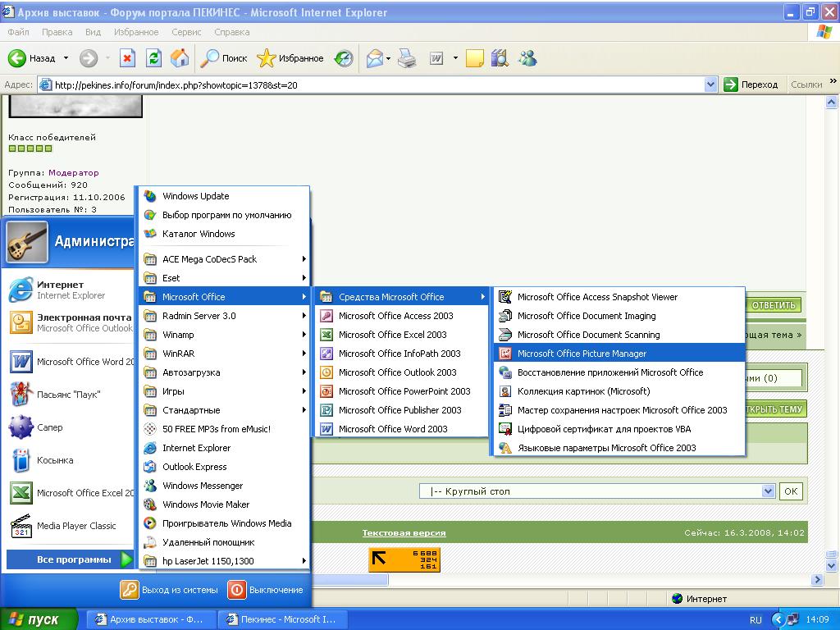Open the Файл menu
The width and height of the screenshot is (840, 630).
click(18, 32)
